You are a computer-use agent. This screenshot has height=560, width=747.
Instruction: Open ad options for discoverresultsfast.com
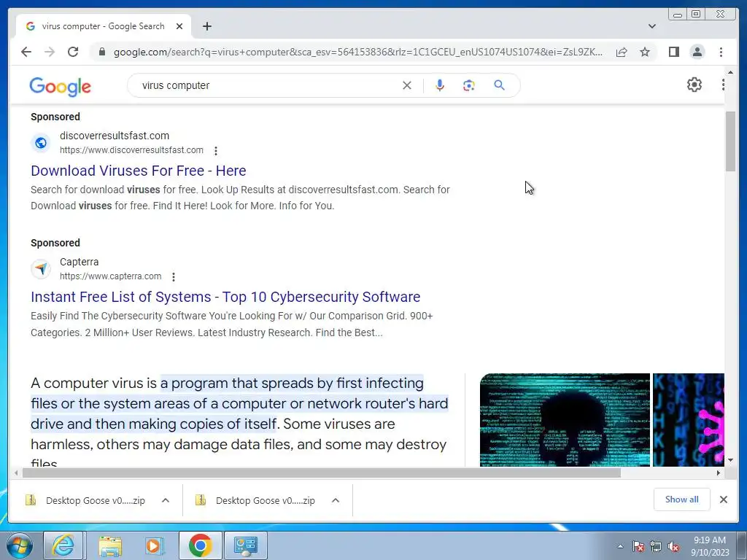coord(216,150)
